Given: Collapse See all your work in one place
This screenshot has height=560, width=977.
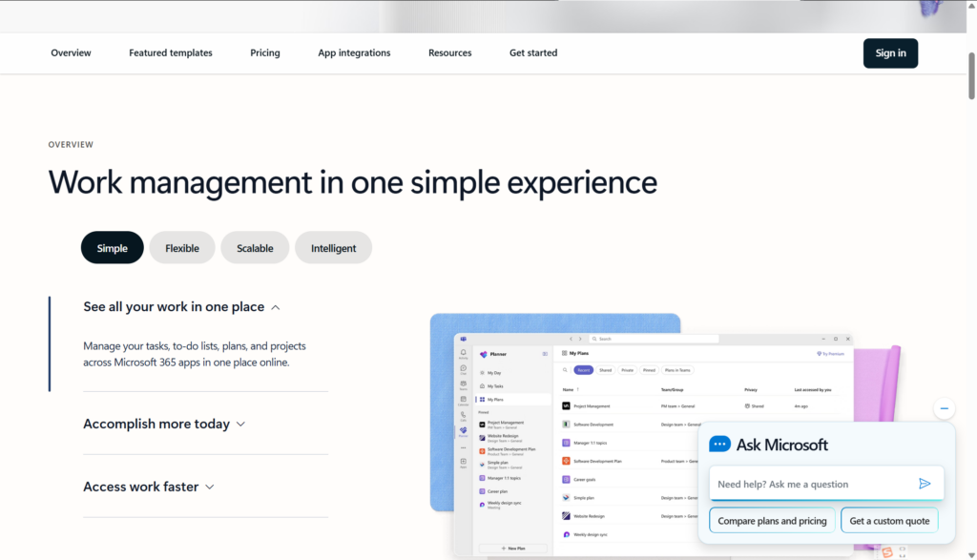Looking at the screenshot, I should [181, 307].
